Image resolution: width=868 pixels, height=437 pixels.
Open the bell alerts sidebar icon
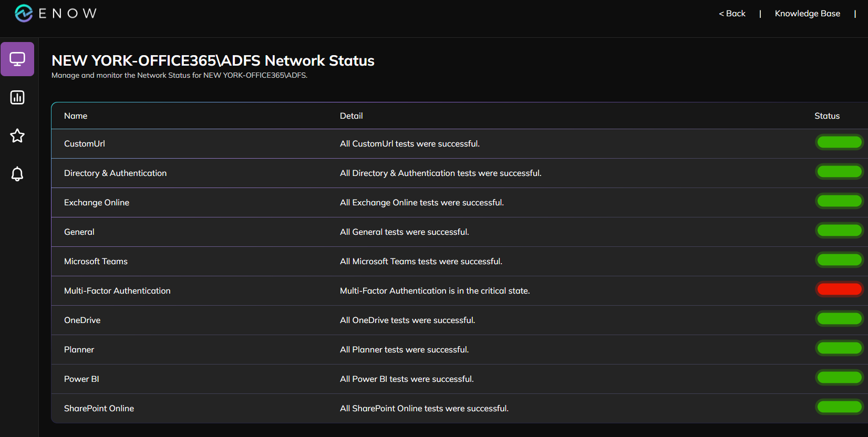pyautogui.click(x=17, y=174)
